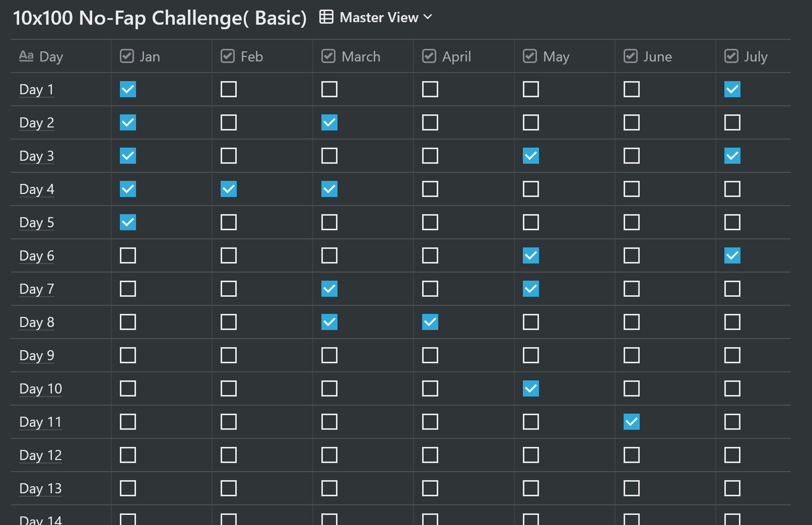Open the July column header menu

[x=756, y=56]
